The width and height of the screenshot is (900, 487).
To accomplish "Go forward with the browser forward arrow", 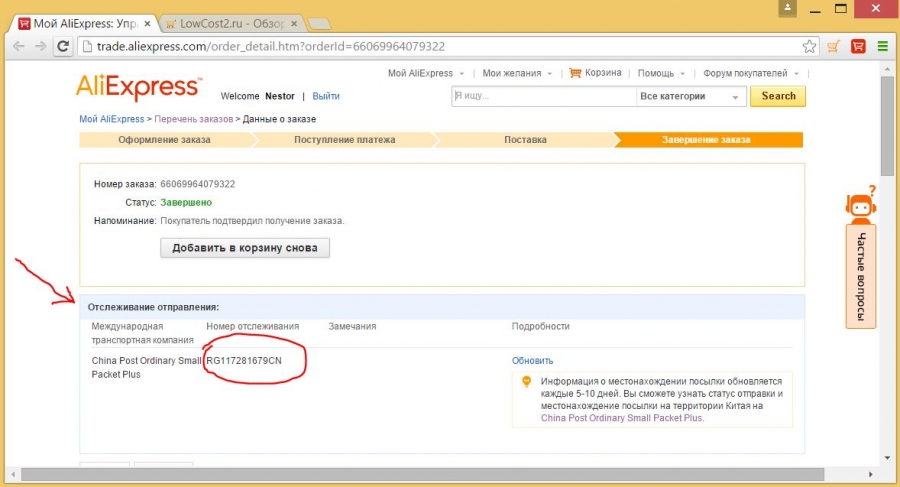I will 40,47.
